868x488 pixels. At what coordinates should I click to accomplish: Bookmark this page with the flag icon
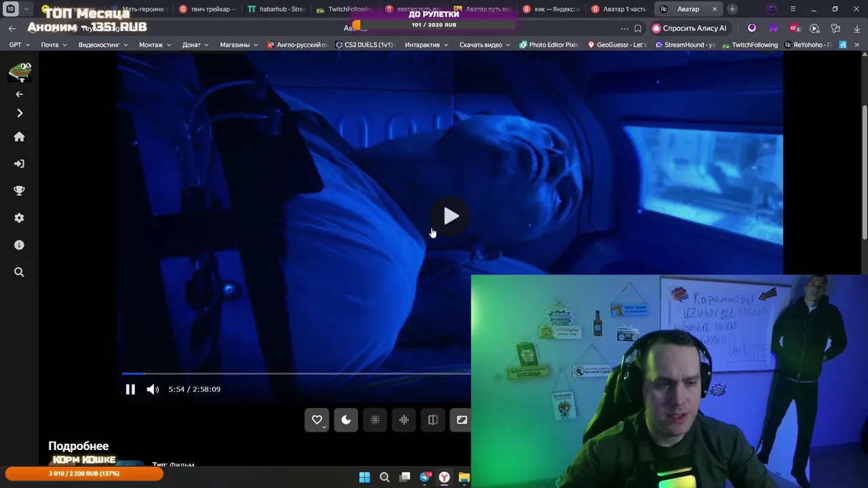point(638,28)
